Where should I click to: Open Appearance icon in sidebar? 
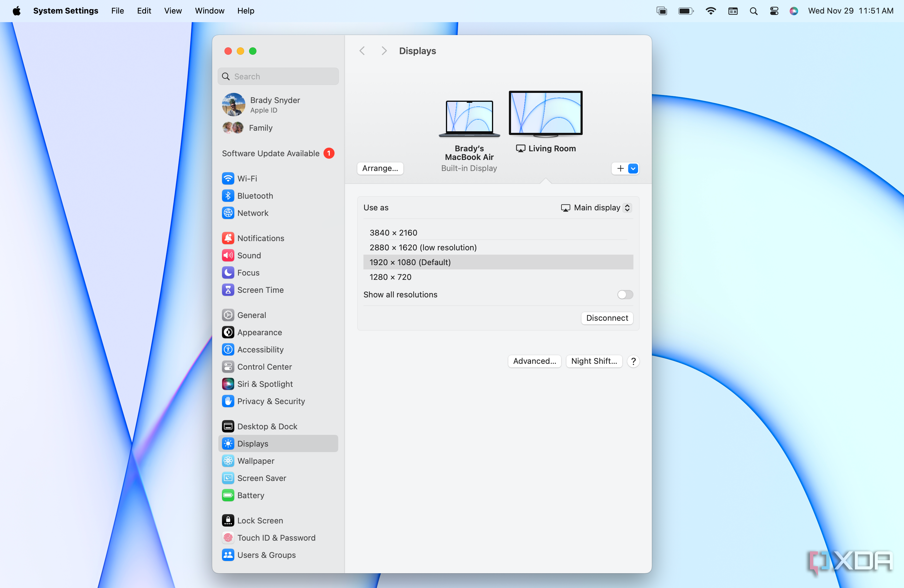point(228,332)
